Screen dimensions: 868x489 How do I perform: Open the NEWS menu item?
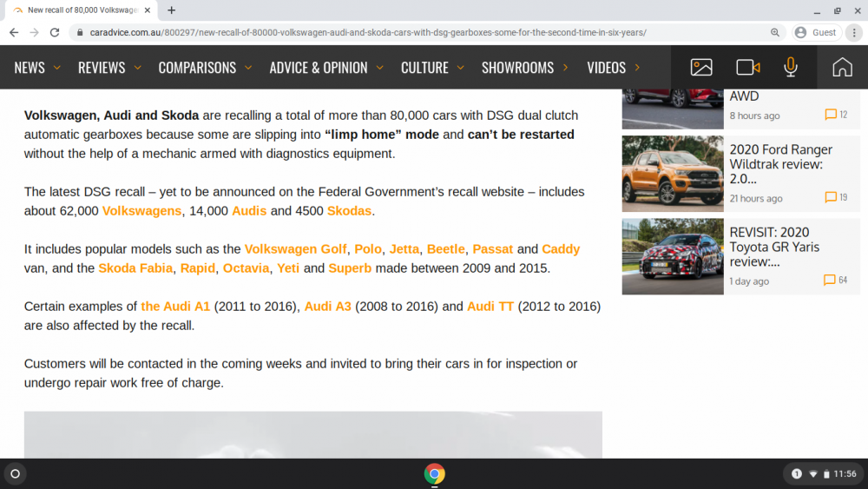[x=30, y=68]
